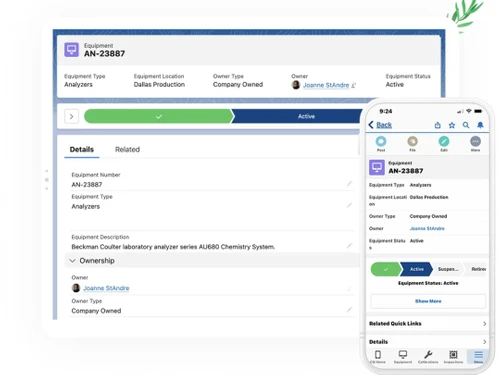Click owner avatar in Ownership section
Screen dimensions: 500x375
76,288
